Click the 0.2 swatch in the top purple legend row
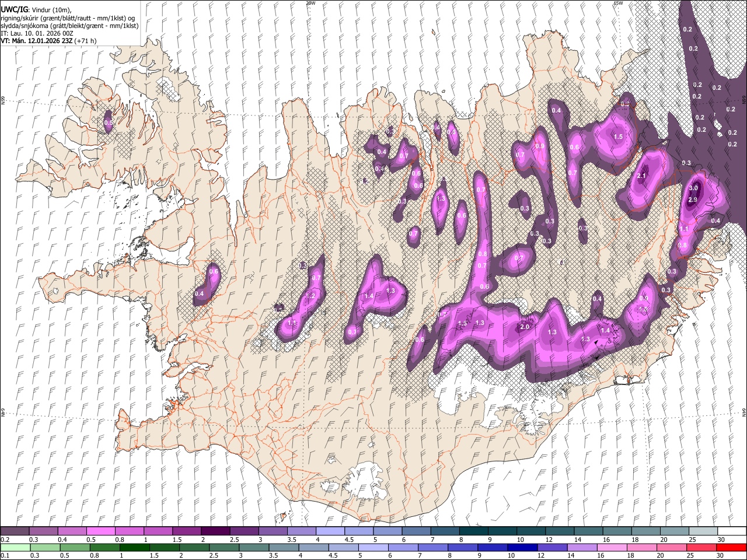The image size is (747, 560). click(x=15, y=531)
